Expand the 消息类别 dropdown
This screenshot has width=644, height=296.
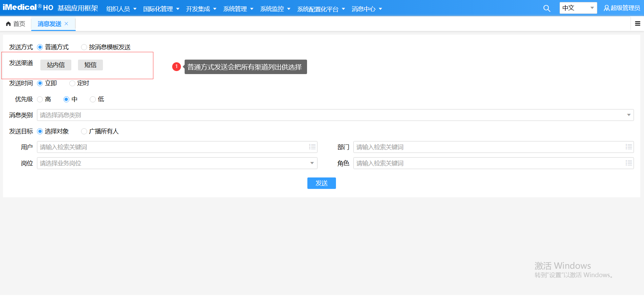point(629,115)
